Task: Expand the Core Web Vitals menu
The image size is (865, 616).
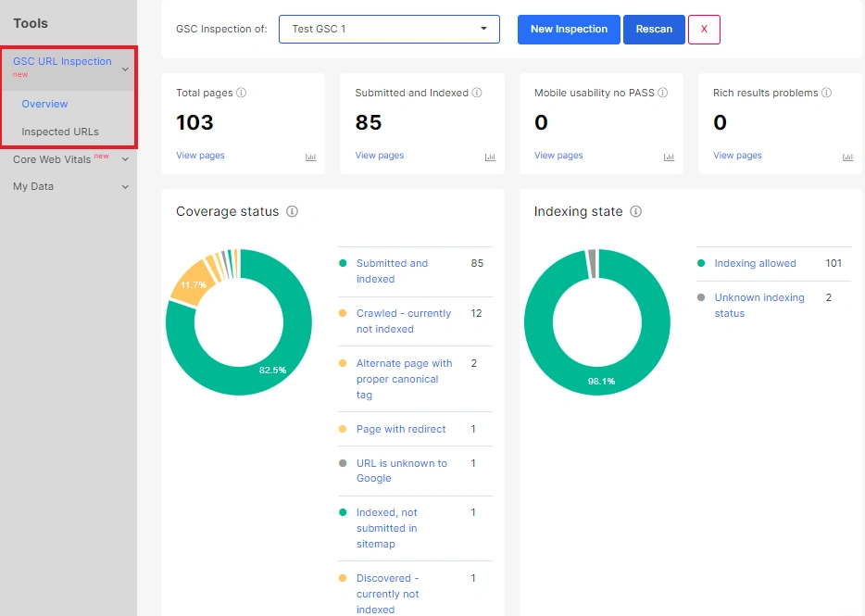Action: click(125, 159)
